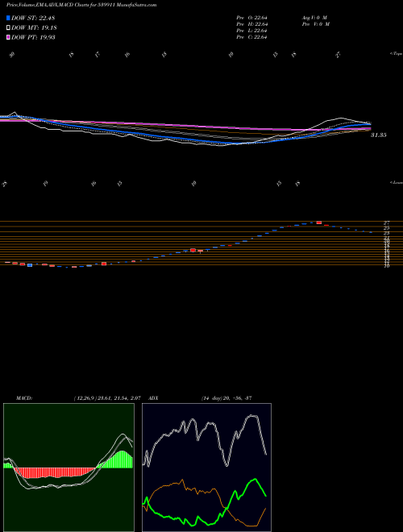403x532 pixels.
Task: Click the 27 price axis label
Action: (x=386, y=223)
